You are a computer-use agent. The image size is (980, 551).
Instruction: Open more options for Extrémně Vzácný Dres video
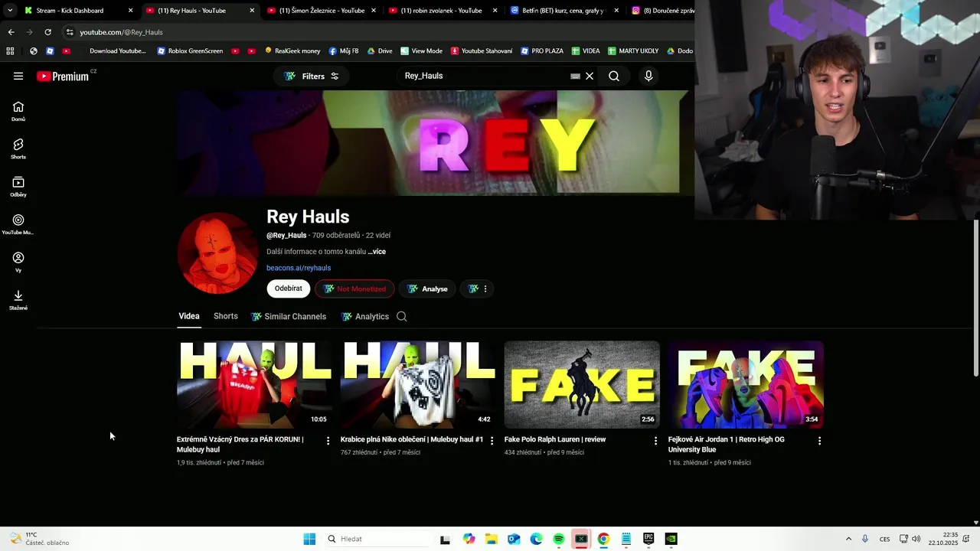coord(328,441)
